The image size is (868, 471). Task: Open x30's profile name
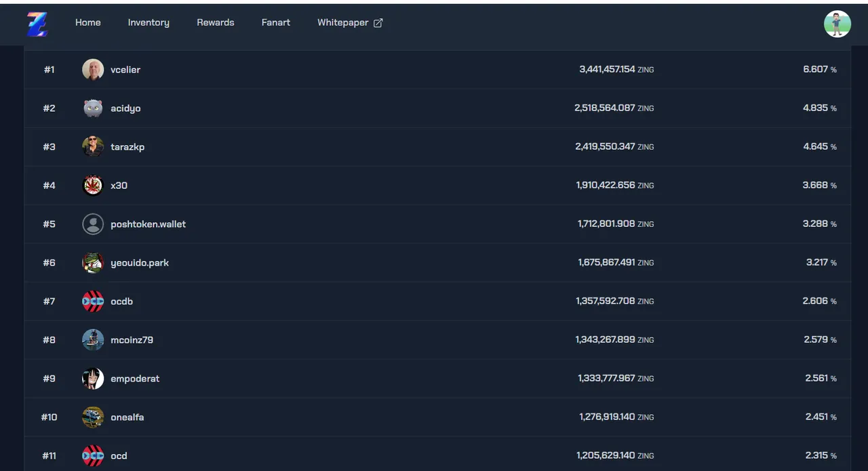tap(119, 185)
